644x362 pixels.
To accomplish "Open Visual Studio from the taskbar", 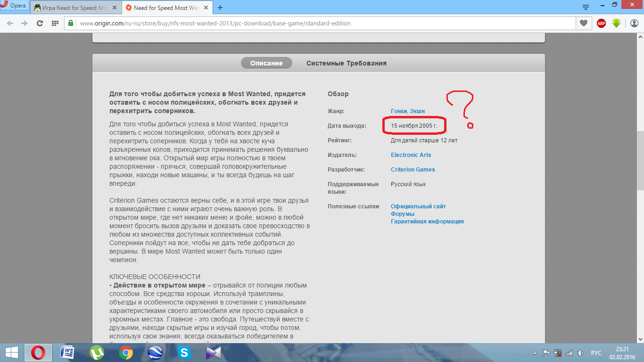I will [x=213, y=353].
